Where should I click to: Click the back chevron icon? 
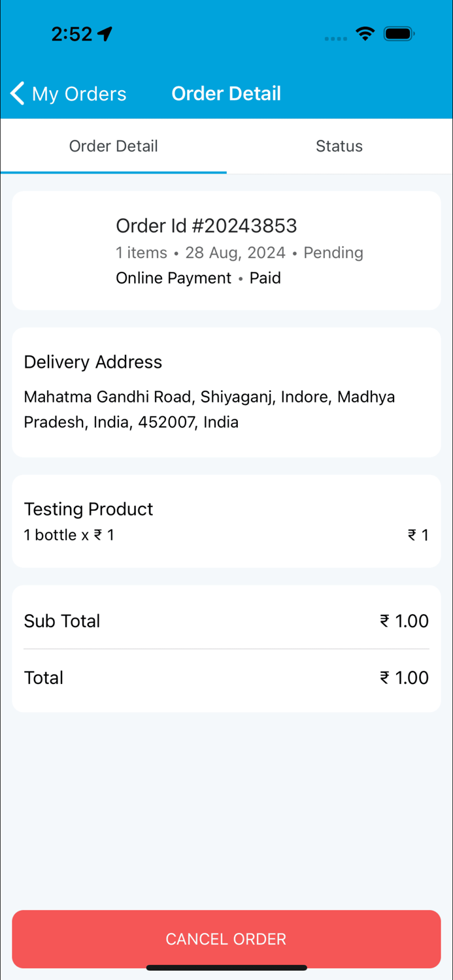(17, 93)
